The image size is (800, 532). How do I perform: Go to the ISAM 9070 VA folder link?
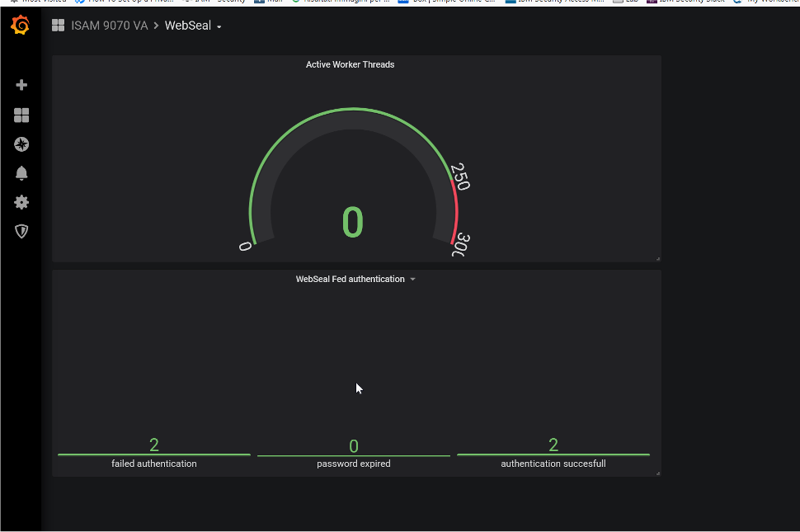pos(109,26)
